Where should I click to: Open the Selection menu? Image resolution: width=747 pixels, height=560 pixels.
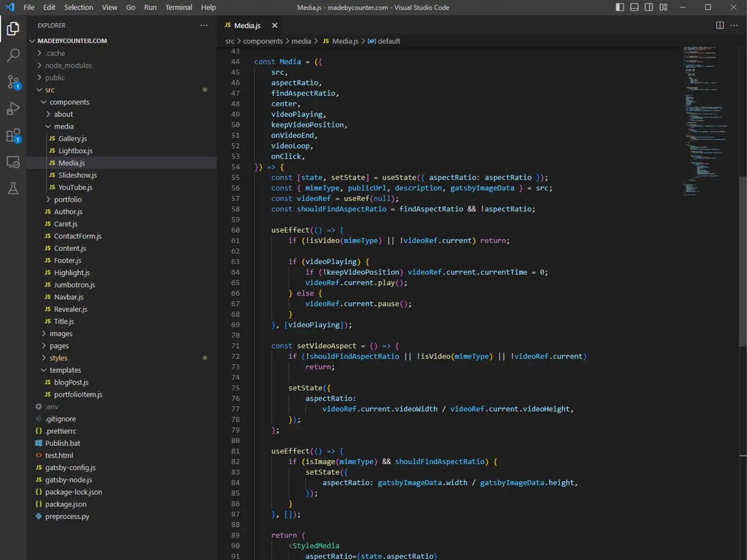coord(78,7)
